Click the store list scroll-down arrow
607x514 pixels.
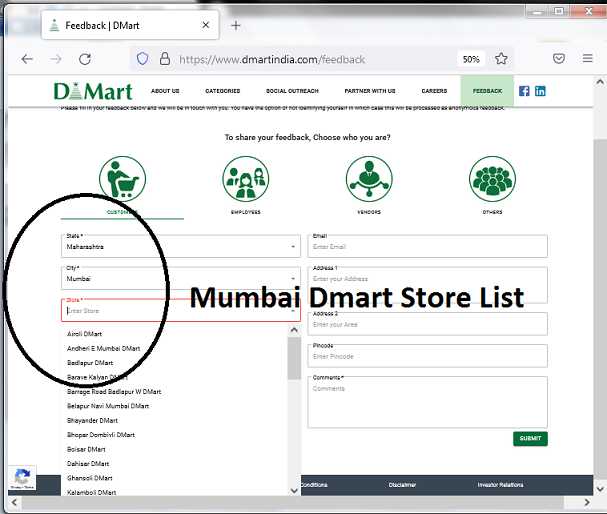tap(294, 490)
